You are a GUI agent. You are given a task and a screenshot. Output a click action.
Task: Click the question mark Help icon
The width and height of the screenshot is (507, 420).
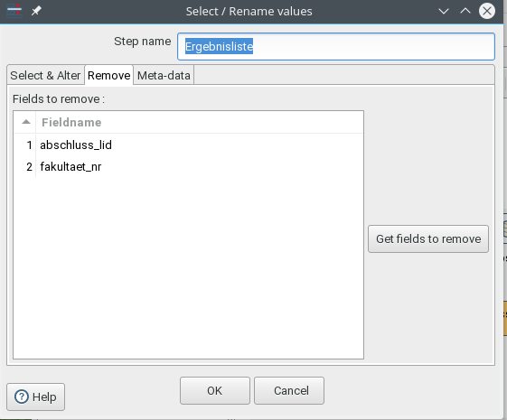tap(22, 397)
